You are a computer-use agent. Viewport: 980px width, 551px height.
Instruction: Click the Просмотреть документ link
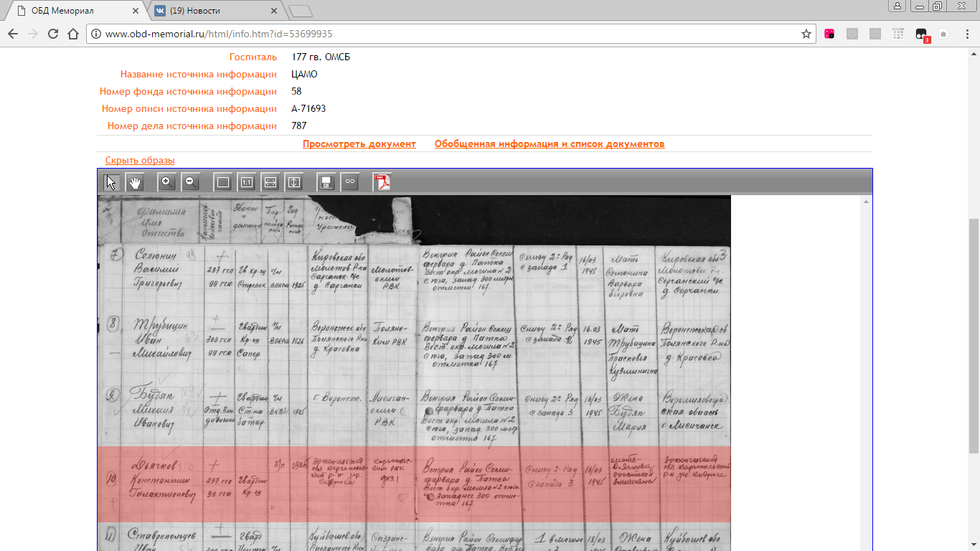coord(359,144)
